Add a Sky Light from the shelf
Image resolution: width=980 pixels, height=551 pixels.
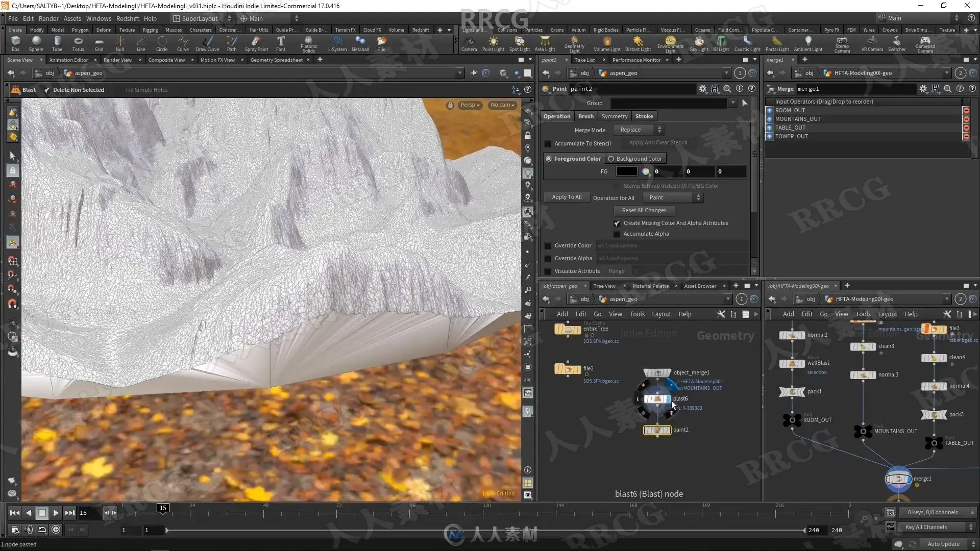point(699,43)
